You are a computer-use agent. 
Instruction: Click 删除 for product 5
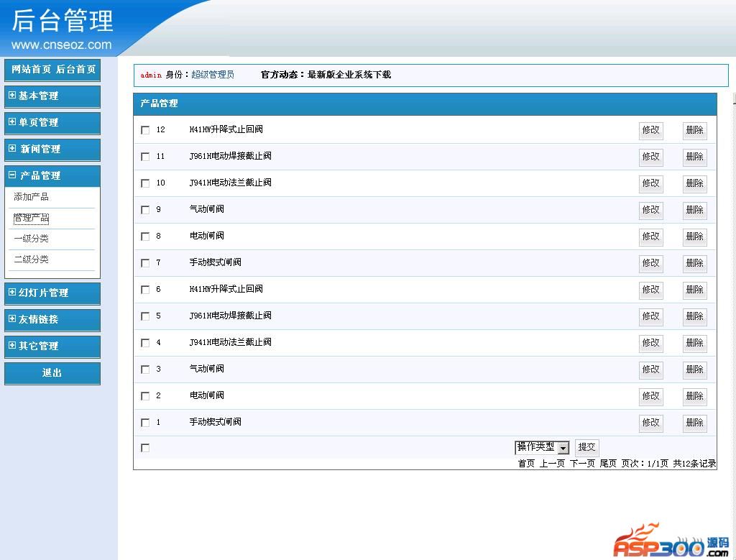pos(695,316)
